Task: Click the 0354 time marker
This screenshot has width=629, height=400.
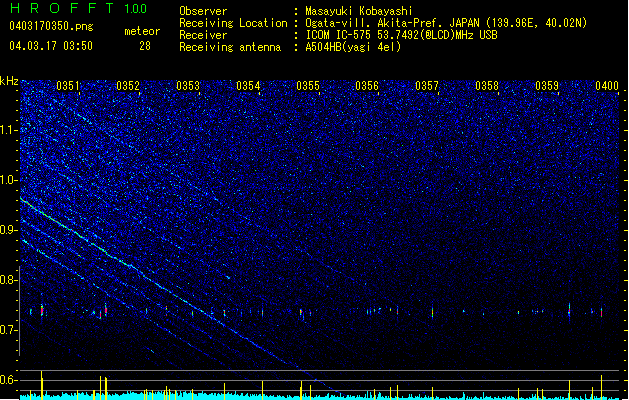Action: click(248, 86)
